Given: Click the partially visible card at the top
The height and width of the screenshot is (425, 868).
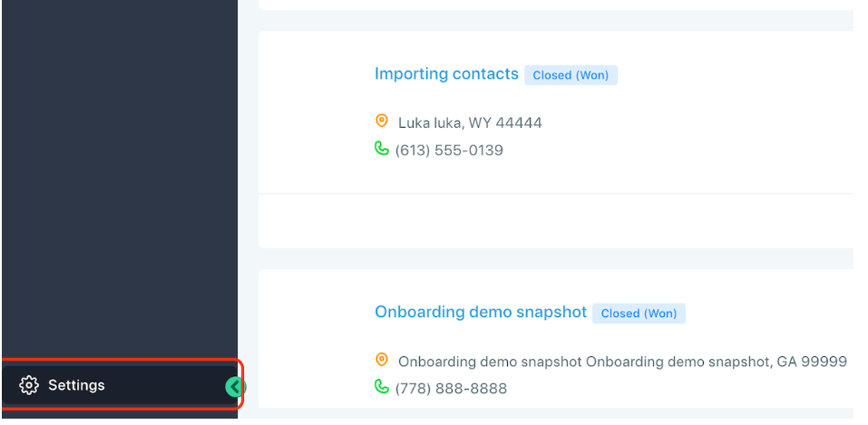Looking at the screenshot, I should (x=556, y=5).
